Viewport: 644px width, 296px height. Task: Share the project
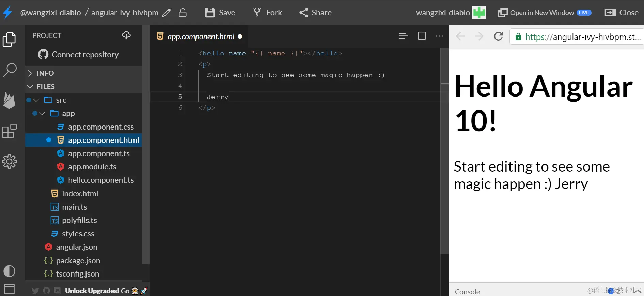[x=315, y=13]
